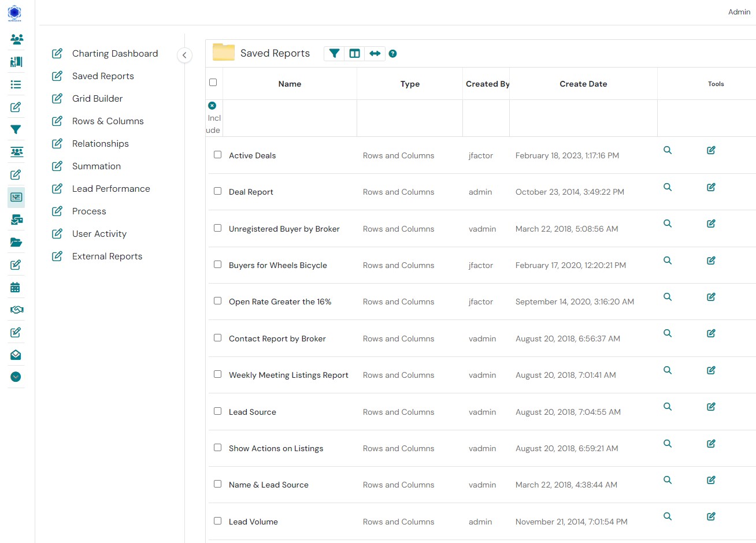756x543 pixels.
Task: Expand more sidebar items with the down chevron
Action: (16, 377)
